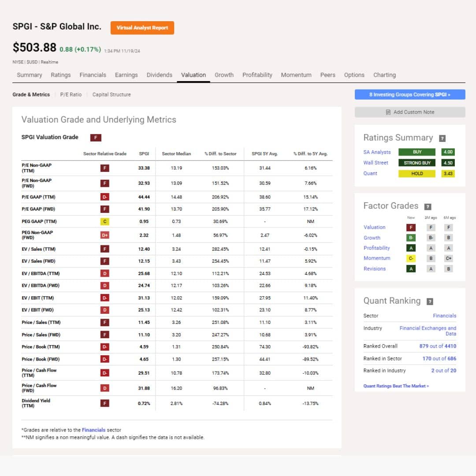
Task: Open Quant Ratings Beat The Market link
Action: pos(396,386)
